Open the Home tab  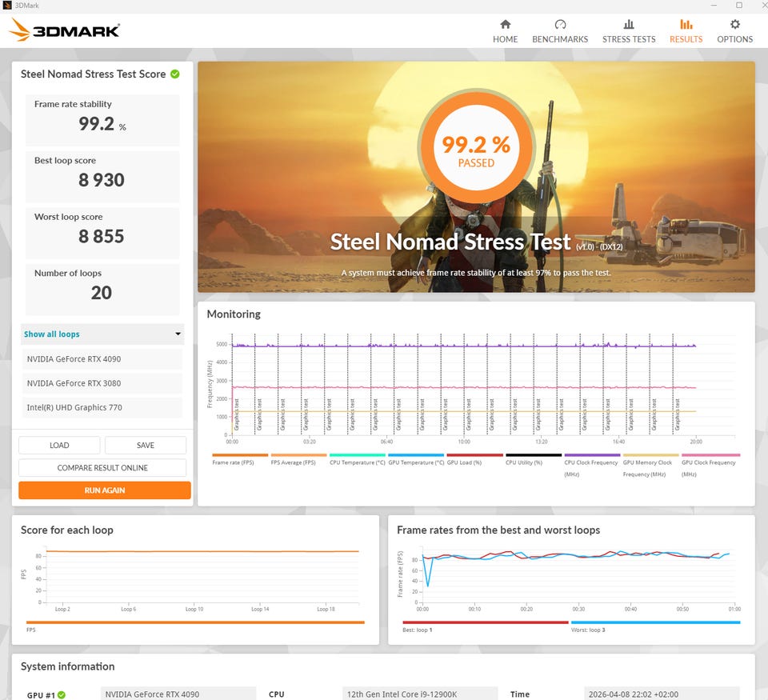click(505, 31)
